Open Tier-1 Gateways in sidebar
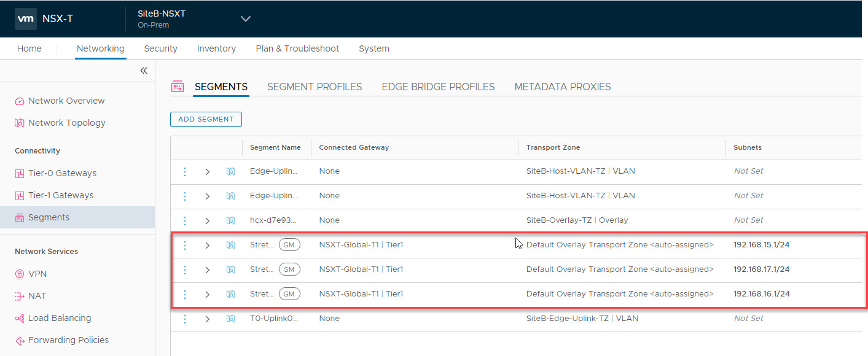 coord(61,195)
